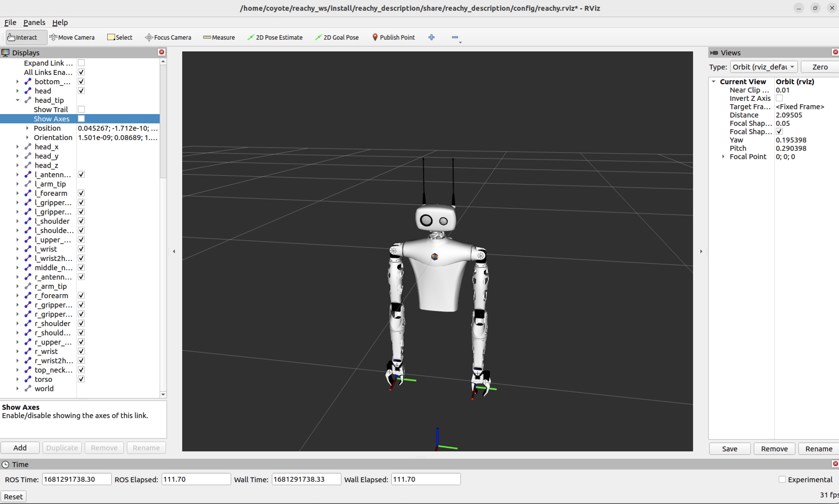Click the Displays panel vertical scrollbar
The height and width of the screenshot is (504, 839).
[163, 122]
